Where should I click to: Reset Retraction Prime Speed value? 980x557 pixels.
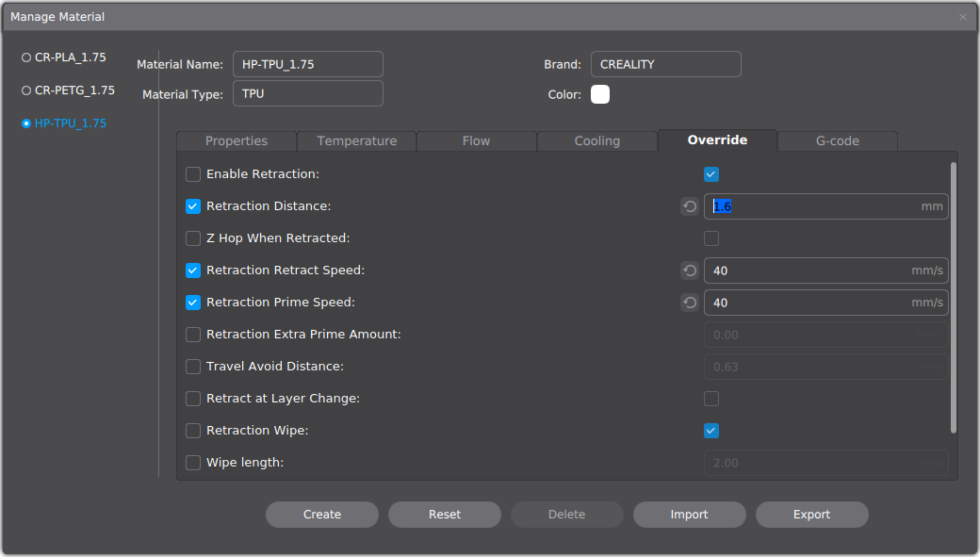click(690, 303)
